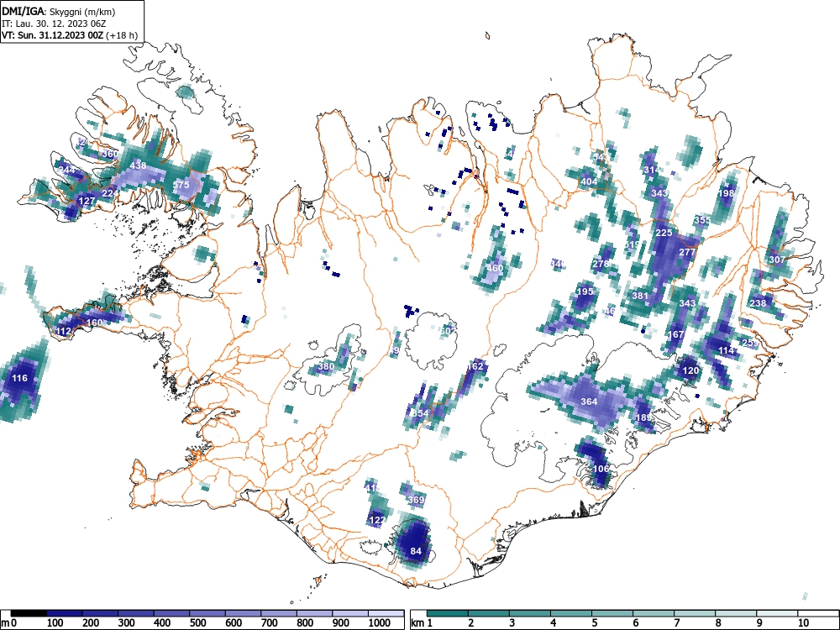The image size is (840, 630).
Task: Click the visibility value 381 in the east highlands
Action: coord(640,295)
